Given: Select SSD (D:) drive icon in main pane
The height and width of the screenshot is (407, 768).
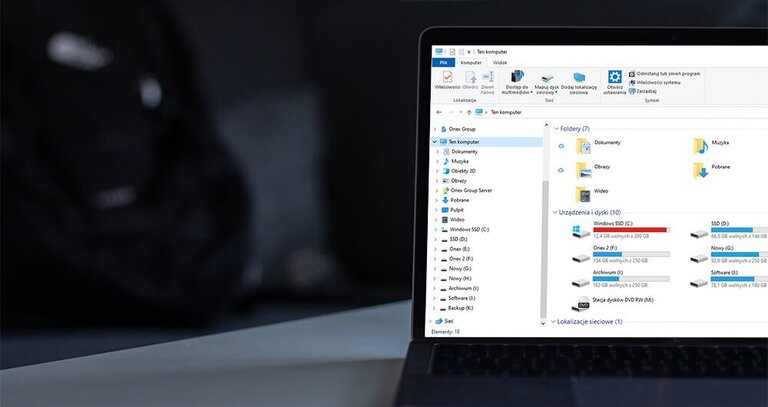Looking at the screenshot, I should (699, 234).
